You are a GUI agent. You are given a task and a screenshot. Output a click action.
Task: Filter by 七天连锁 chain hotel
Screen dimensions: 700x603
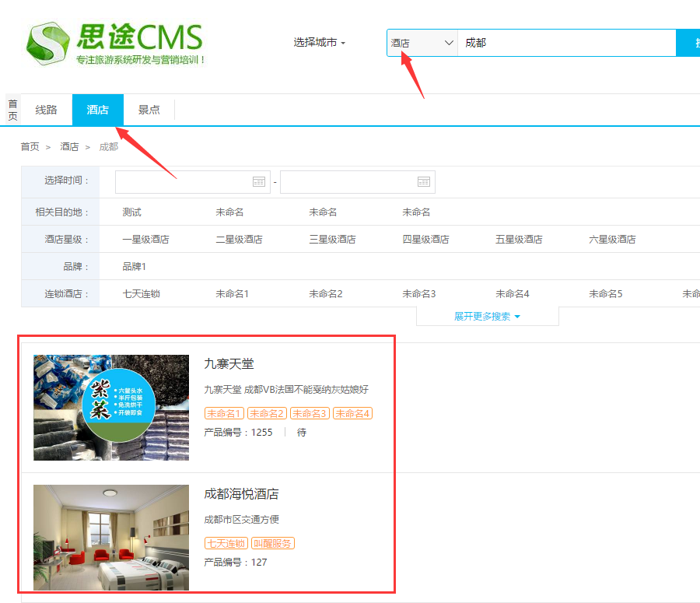coord(141,294)
